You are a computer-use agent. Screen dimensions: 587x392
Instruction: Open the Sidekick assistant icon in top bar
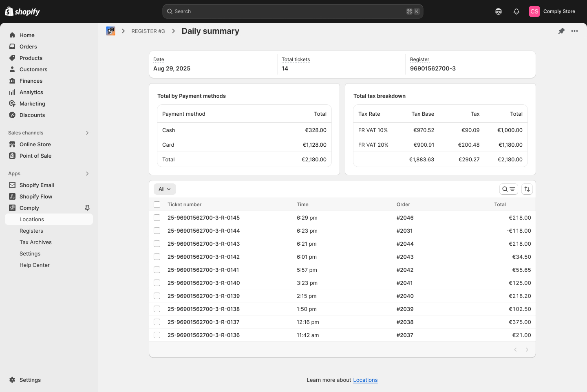[498, 11]
